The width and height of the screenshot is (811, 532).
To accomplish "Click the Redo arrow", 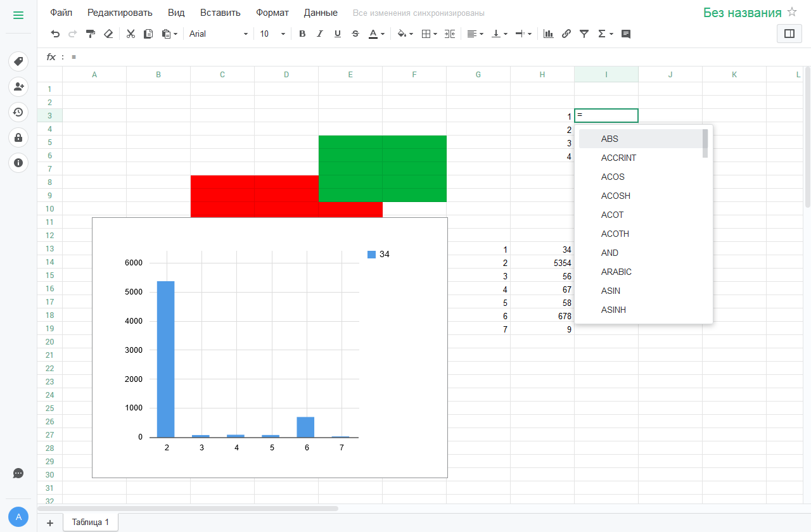I will tap(72, 34).
